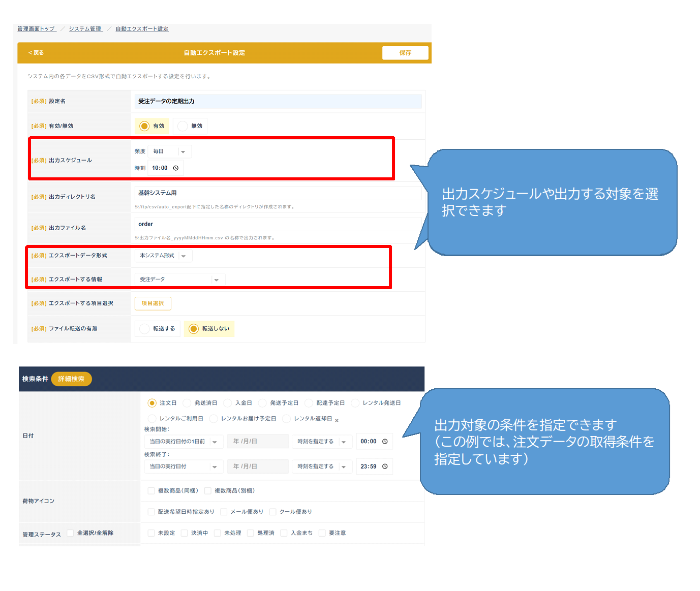The height and width of the screenshot is (591, 700).
Task: Select the 無効 radio button
Action: coord(183,126)
